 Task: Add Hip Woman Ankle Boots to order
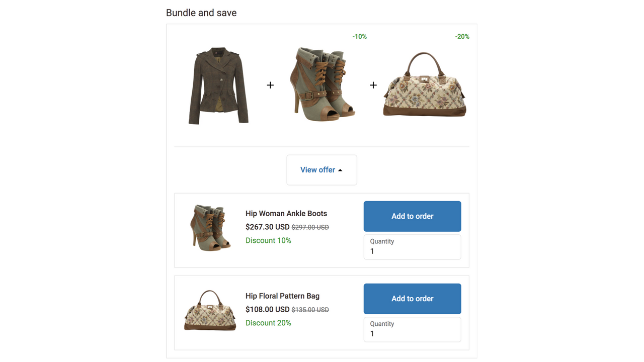click(412, 216)
